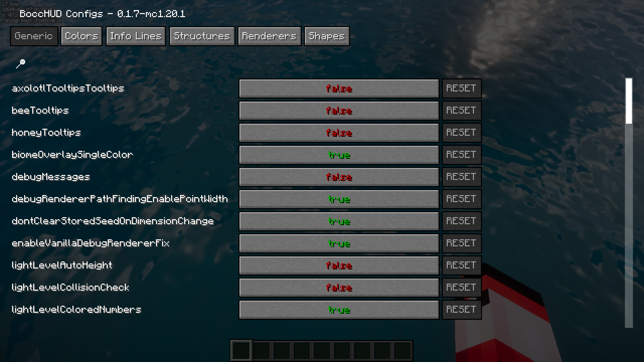Open the Renderers configuration tab
Screen dimensions: 644x362
pyautogui.click(x=269, y=36)
